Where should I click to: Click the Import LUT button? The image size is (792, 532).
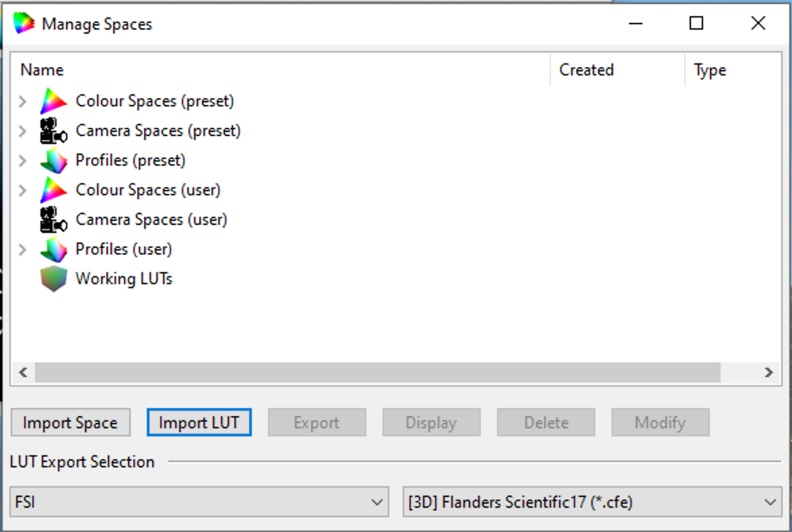tap(199, 423)
